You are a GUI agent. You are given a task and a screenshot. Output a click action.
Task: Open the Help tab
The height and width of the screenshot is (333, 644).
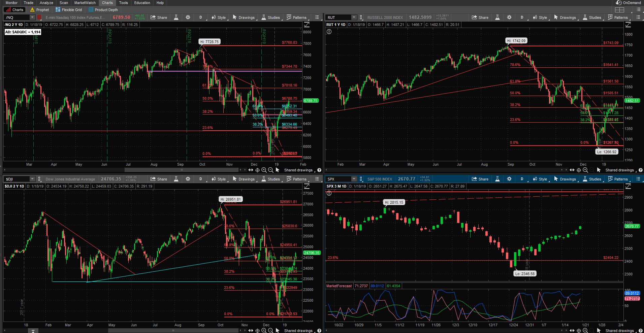click(x=160, y=3)
